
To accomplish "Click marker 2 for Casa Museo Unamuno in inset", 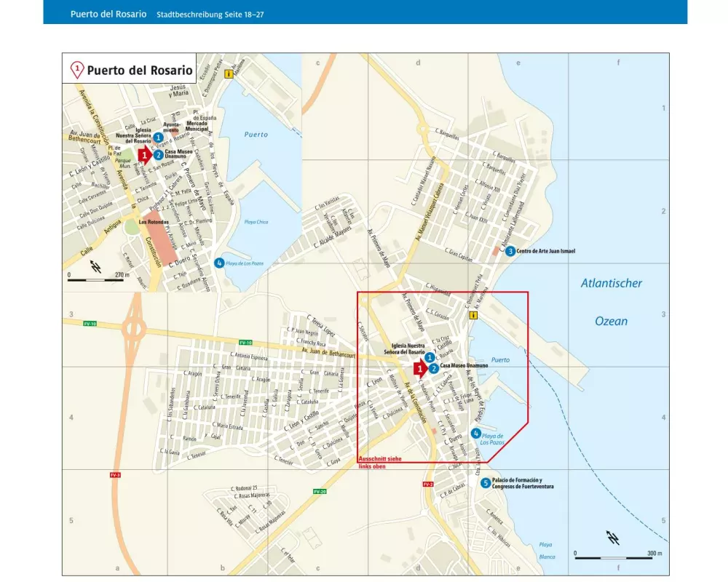I will [158, 154].
